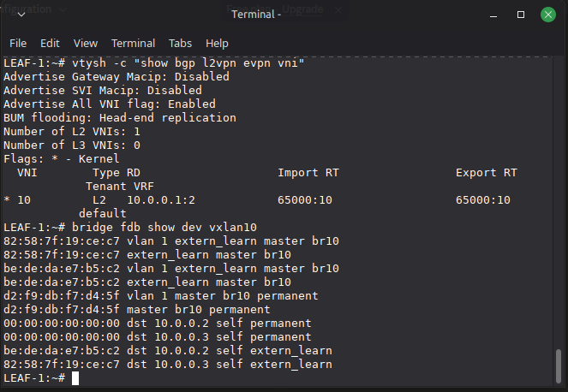
Task: Click the 'Tenant VRF' header text
Action: (x=120, y=187)
